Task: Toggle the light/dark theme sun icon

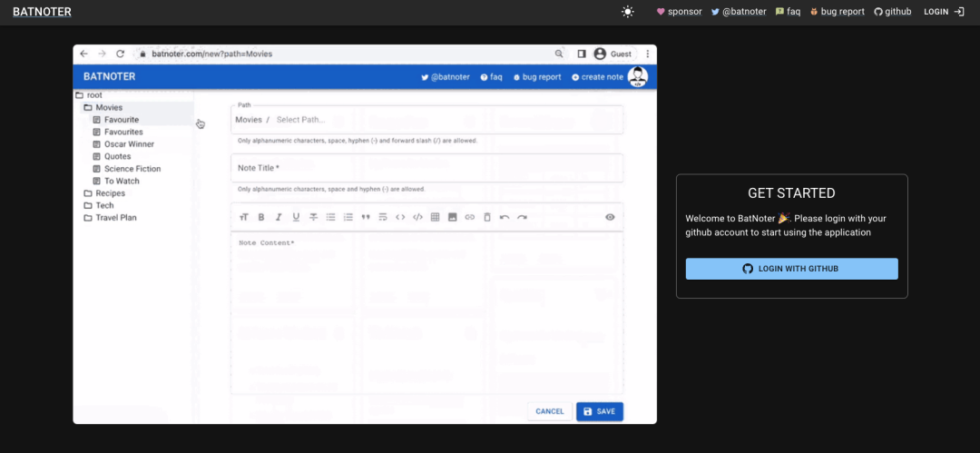Action: (628, 11)
